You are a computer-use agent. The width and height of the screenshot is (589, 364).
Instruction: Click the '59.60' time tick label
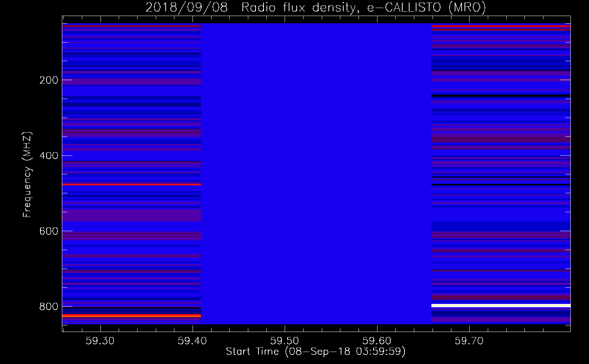[x=377, y=341]
